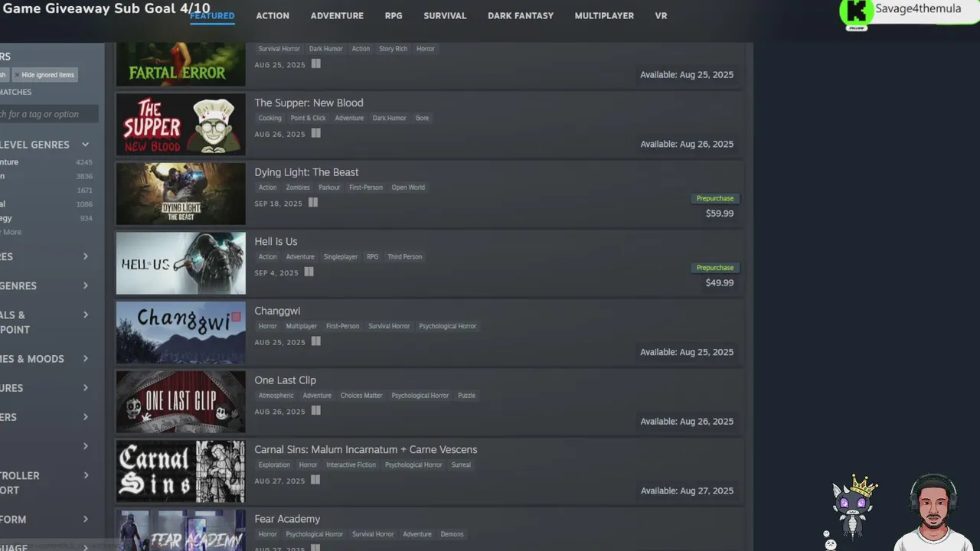Click Windows icon next to SEP 18, 2025
980x551 pixels.
[312, 203]
